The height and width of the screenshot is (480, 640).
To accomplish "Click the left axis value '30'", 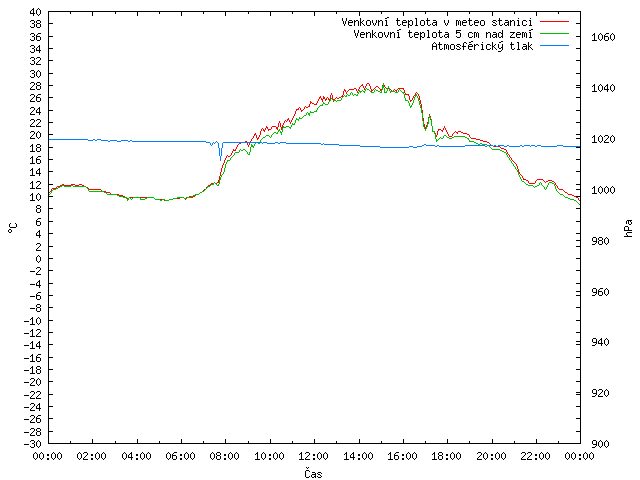I will (x=36, y=74).
